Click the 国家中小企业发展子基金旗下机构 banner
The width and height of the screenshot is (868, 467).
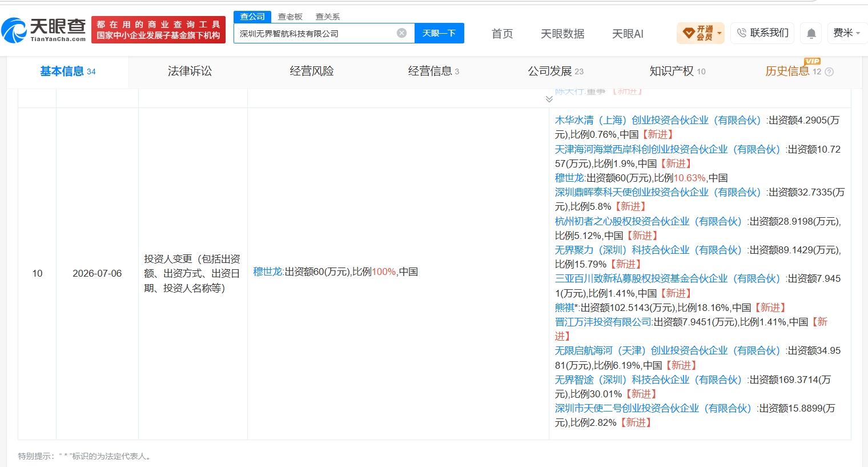(158, 30)
